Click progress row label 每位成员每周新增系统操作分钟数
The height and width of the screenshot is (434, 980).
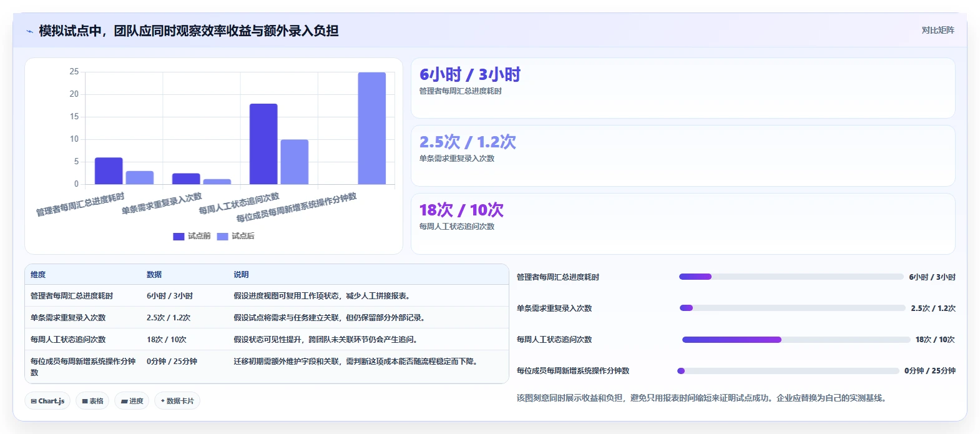pos(573,371)
